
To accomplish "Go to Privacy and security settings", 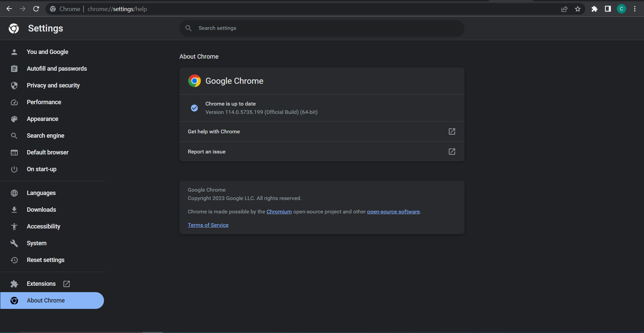I will [x=53, y=85].
